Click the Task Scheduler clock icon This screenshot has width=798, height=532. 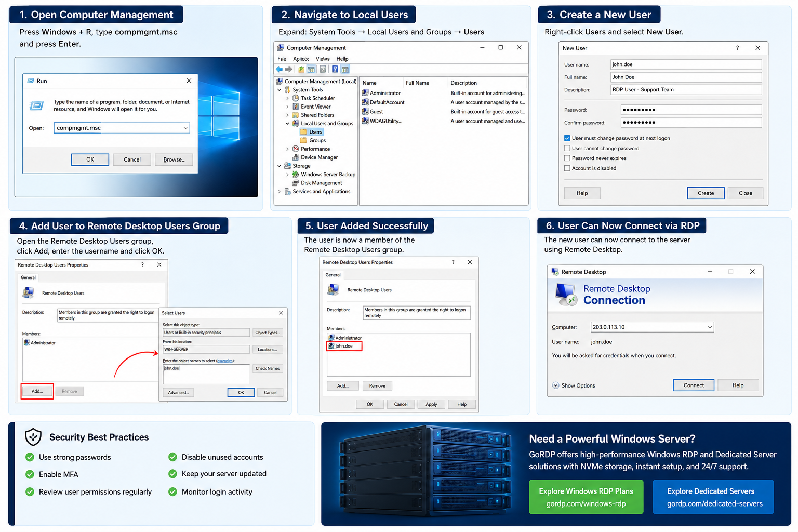pos(296,98)
